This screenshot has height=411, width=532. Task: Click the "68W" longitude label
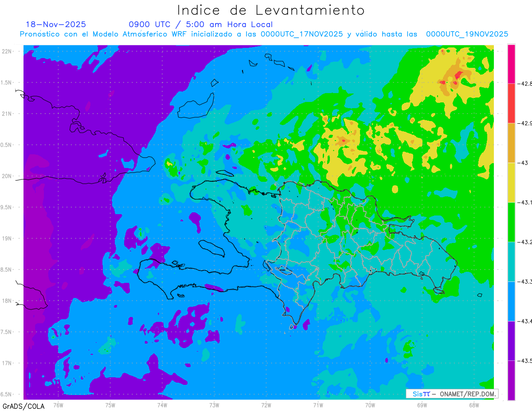pyautogui.click(x=473, y=405)
